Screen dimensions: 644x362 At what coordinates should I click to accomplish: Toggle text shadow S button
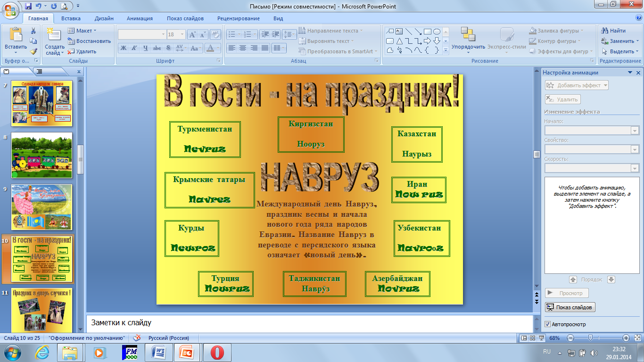pos(168,48)
